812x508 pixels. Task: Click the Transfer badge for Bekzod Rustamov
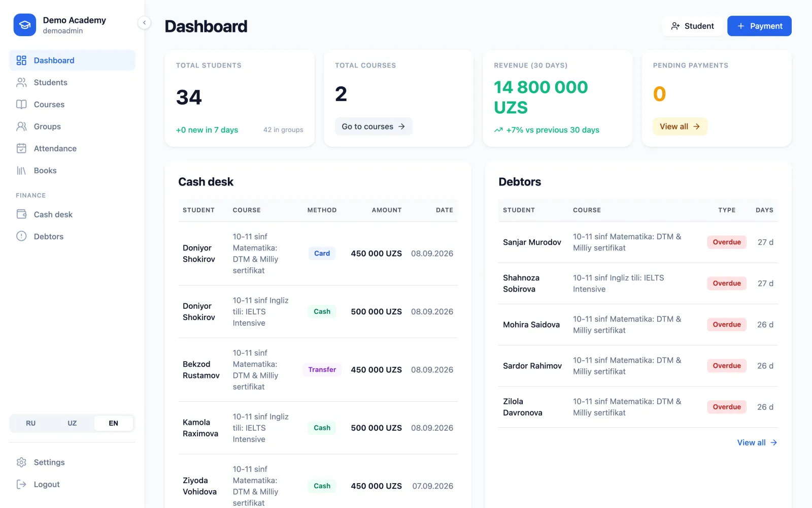click(x=322, y=370)
